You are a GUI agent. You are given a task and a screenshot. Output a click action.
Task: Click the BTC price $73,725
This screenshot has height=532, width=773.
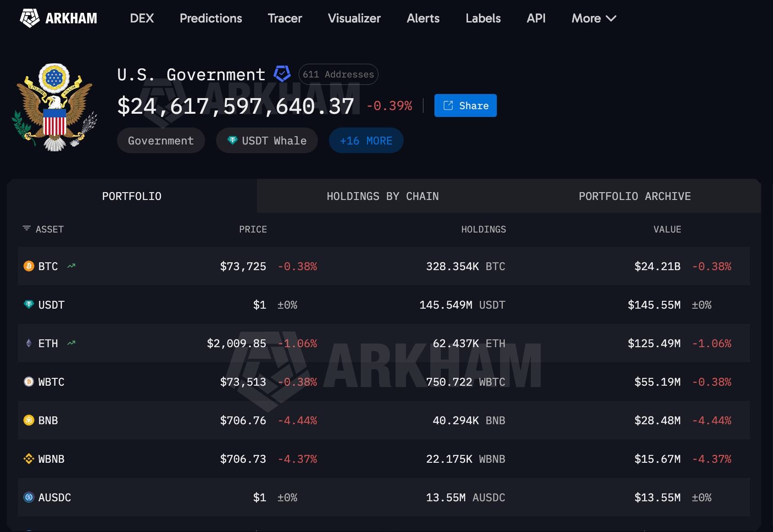[x=243, y=266]
